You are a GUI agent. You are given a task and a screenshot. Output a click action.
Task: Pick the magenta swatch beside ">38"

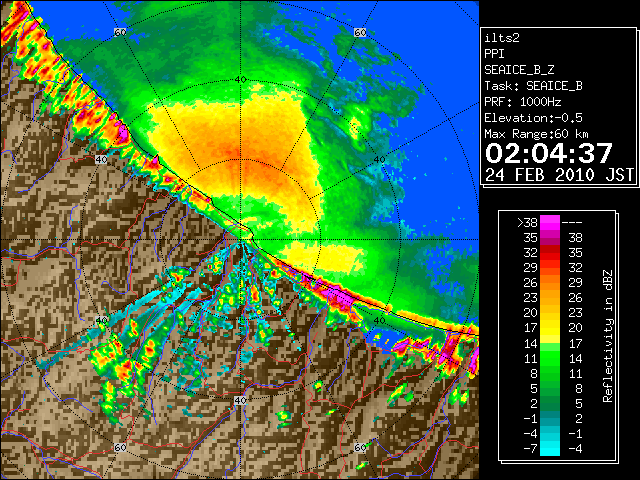pyautogui.click(x=550, y=223)
